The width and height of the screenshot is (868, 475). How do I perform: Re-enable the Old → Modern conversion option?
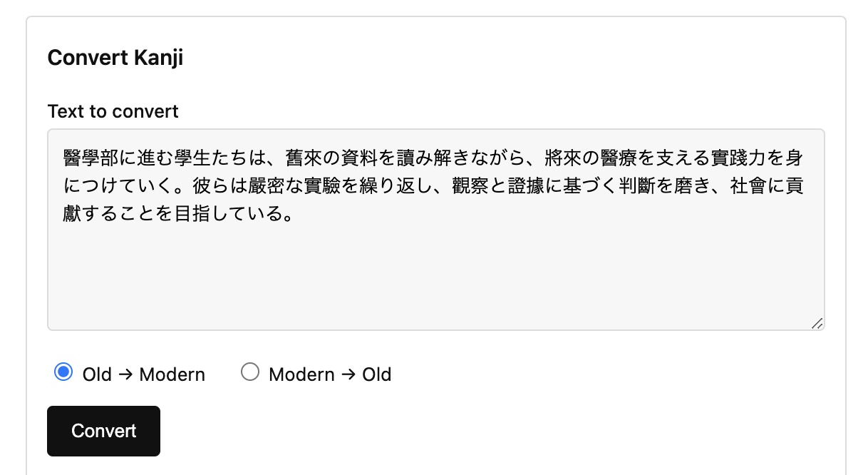point(63,372)
